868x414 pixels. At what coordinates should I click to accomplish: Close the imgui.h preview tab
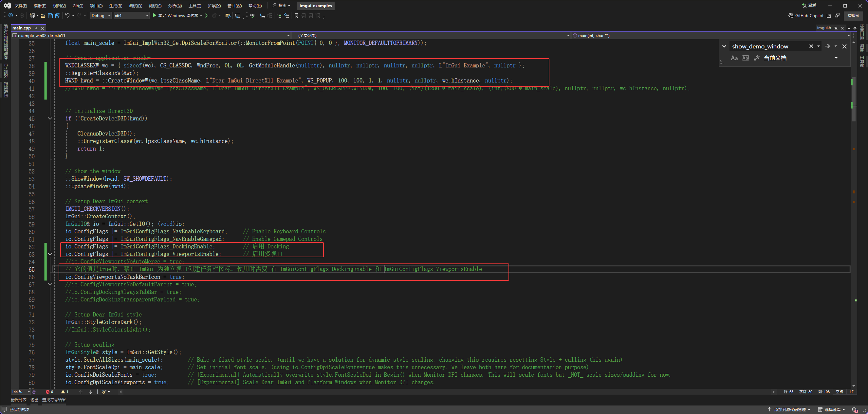pyautogui.click(x=842, y=28)
